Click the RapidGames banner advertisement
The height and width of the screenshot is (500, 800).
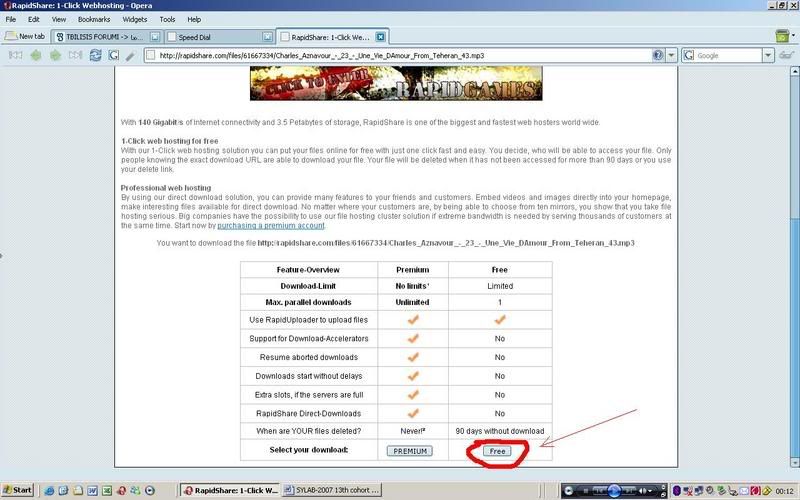click(396, 83)
